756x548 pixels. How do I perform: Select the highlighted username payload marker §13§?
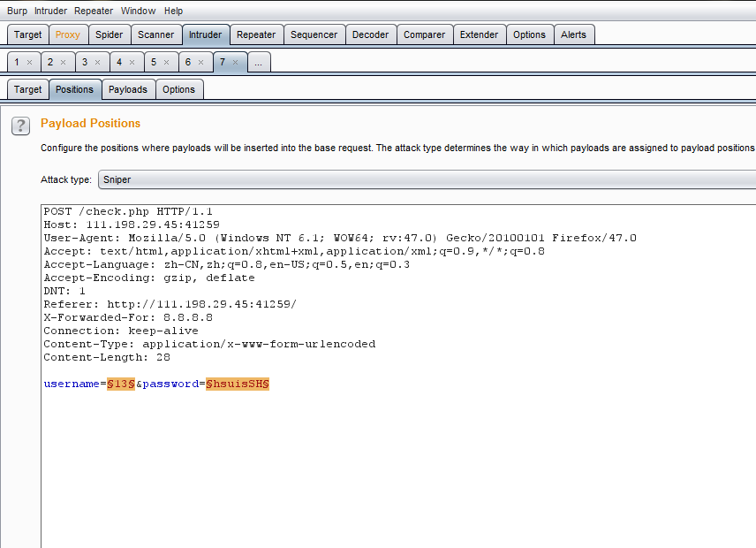121,384
